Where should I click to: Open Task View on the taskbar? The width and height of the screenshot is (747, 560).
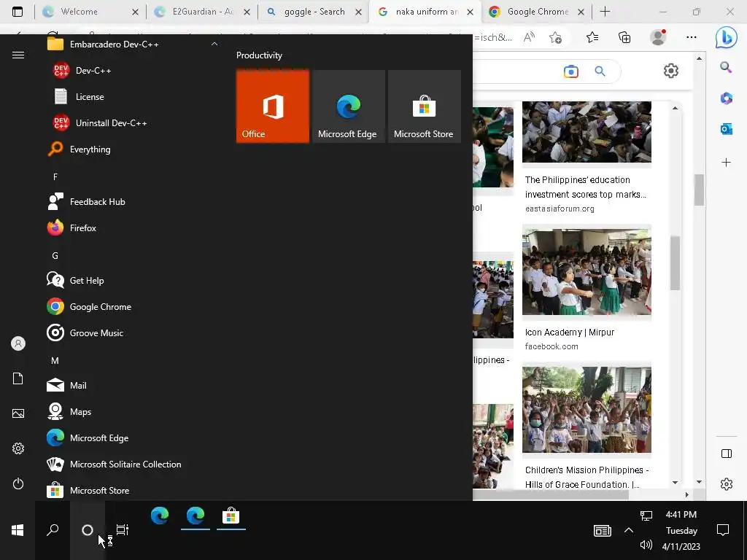tap(123, 530)
